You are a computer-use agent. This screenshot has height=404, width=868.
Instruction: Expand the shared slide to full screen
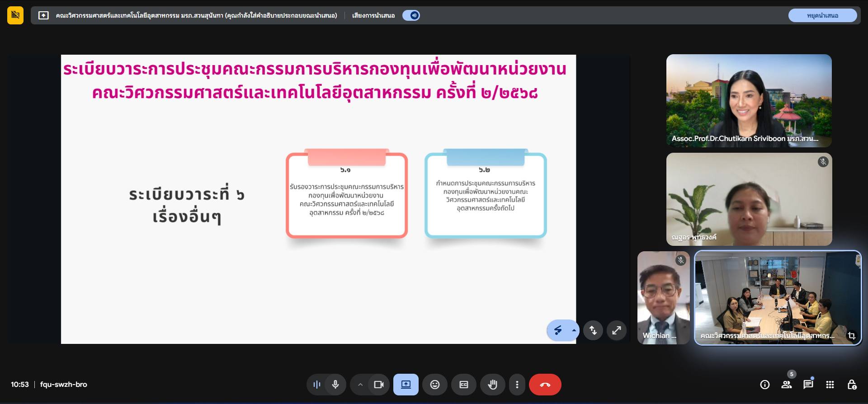point(616,330)
